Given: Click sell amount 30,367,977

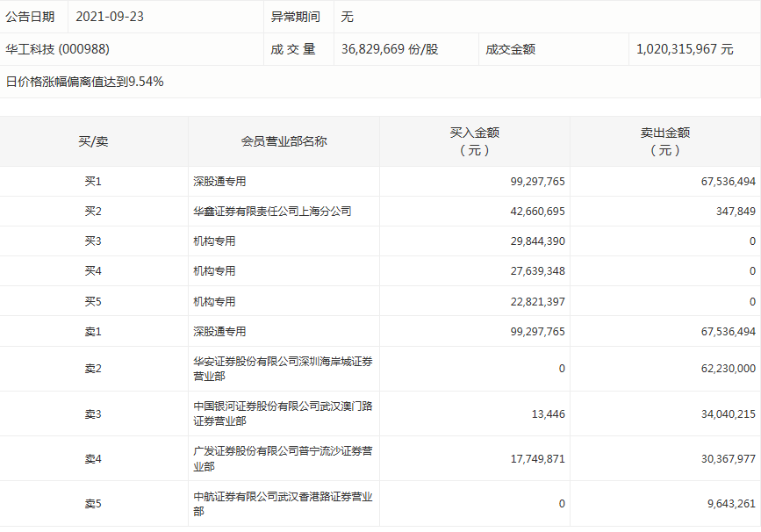Looking at the screenshot, I should click(x=728, y=459).
